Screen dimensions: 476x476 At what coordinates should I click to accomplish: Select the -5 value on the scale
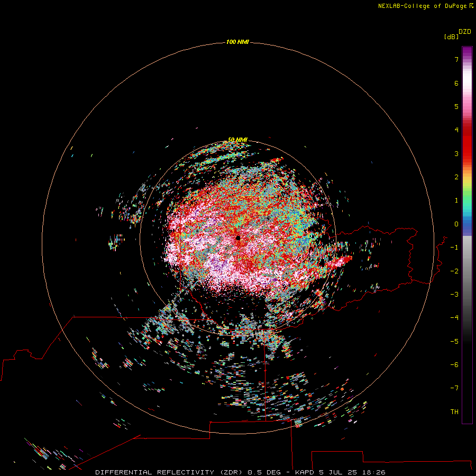(454, 342)
